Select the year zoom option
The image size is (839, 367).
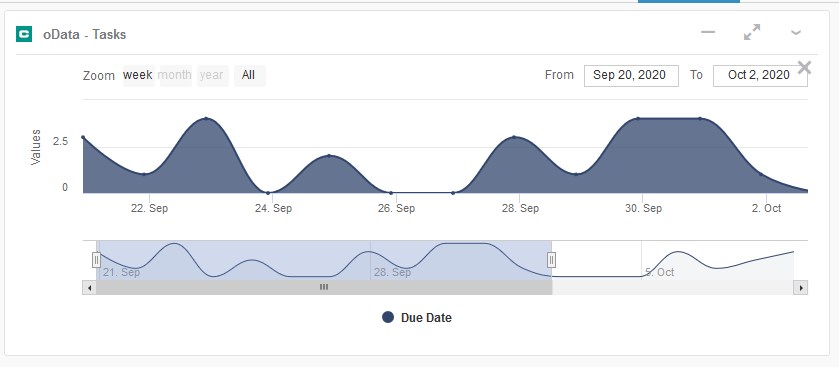tap(212, 75)
